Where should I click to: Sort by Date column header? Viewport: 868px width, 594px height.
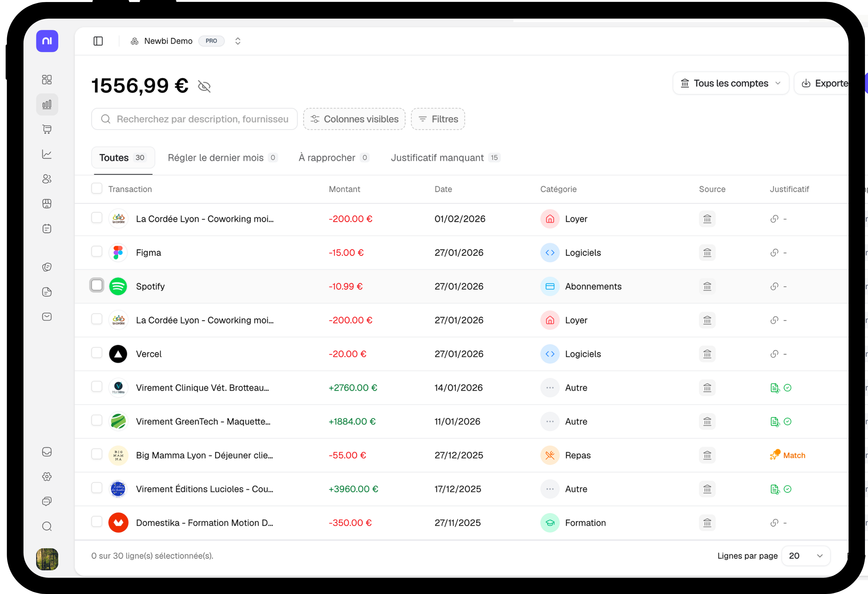(x=443, y=190)
